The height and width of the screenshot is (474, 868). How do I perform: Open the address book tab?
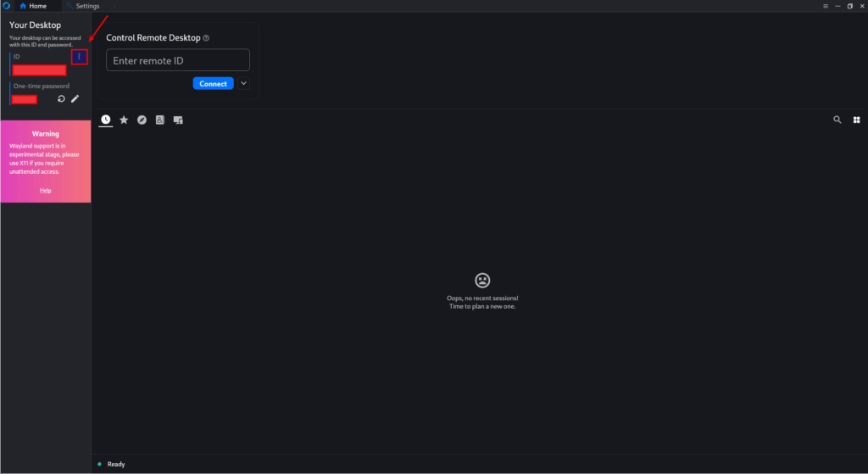coord(160,120)
